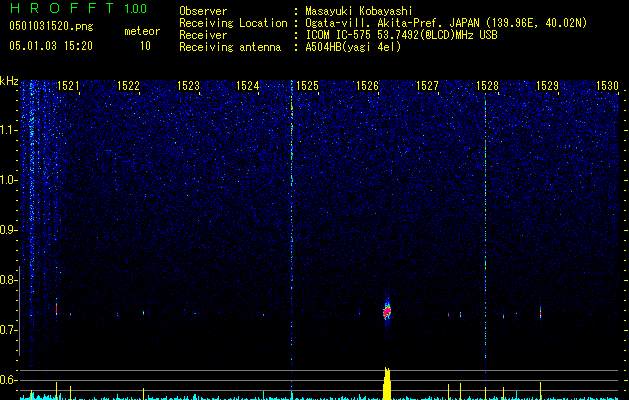Click the 'Receiving Location' label

coord(233,23)
